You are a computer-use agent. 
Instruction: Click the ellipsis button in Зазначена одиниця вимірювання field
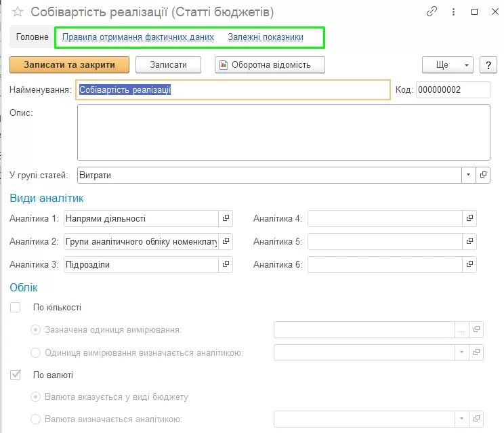pyautogui.click(x=462, y=329)
